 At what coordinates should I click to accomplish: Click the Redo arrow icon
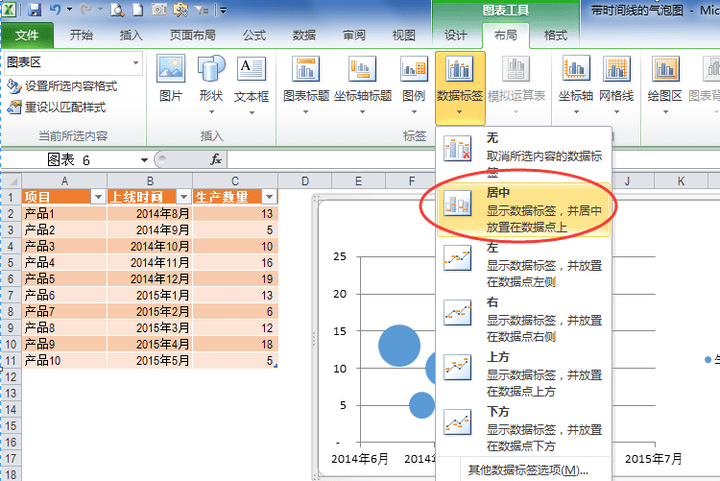click(85, 10)
